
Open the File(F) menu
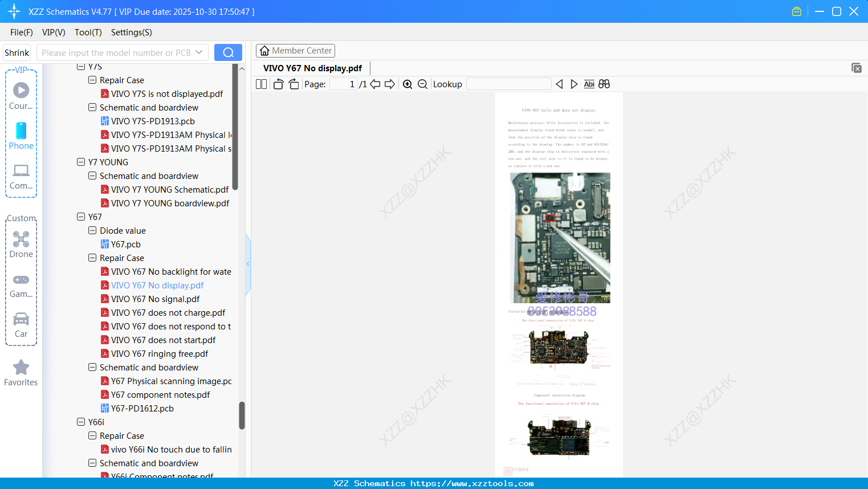(22, 32)
